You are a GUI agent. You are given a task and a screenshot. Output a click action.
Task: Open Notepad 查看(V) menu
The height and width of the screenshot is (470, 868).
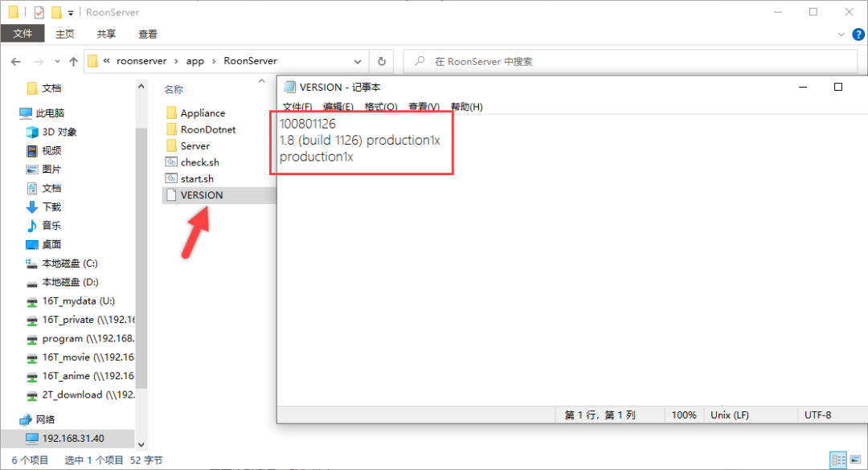tap(424, 107)
